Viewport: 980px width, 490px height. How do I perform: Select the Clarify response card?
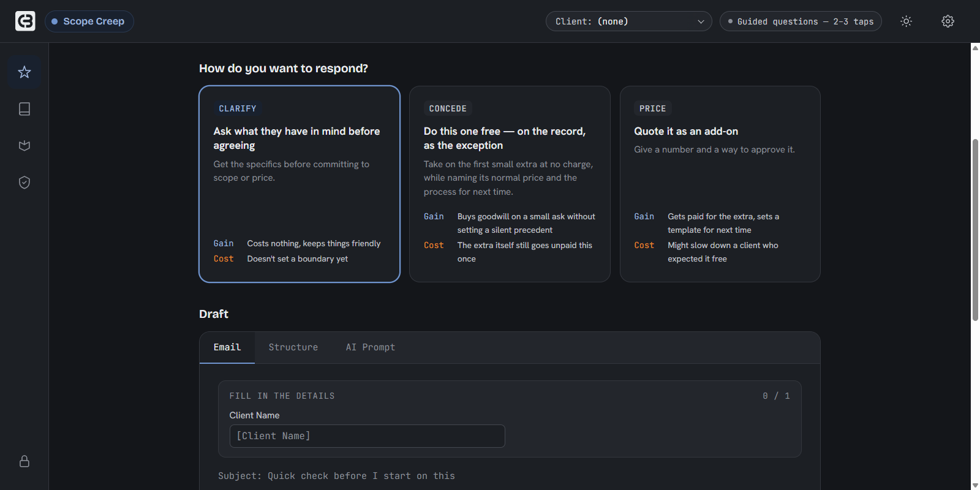coord(300,184)
